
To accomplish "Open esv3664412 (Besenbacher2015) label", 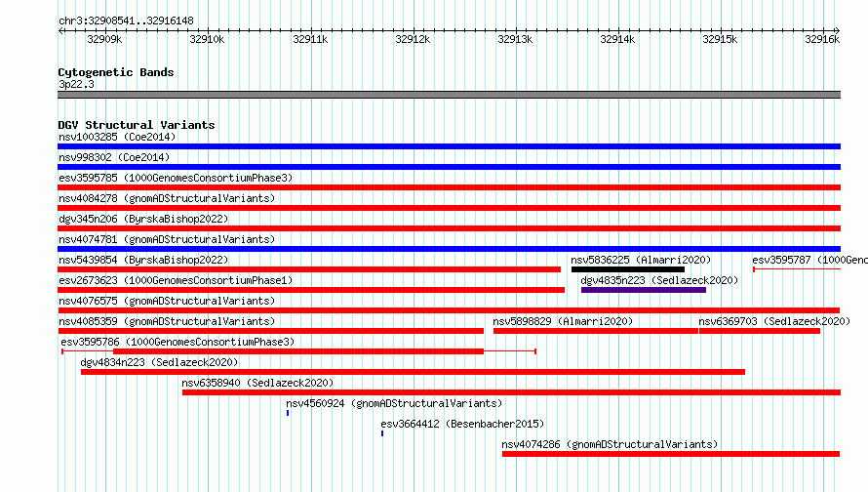I will [463, 424].
